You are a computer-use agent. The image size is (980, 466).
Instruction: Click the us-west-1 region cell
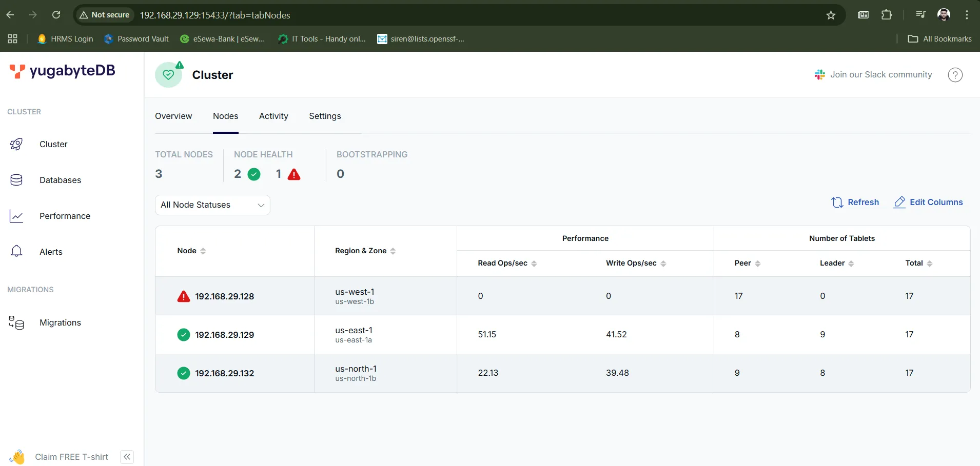[x=355, y=292]
